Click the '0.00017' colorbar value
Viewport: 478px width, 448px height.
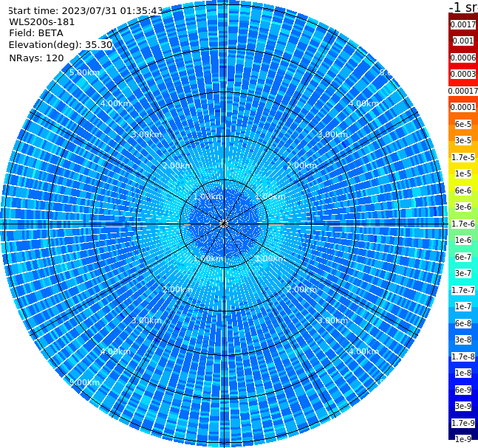click(463, 91)
